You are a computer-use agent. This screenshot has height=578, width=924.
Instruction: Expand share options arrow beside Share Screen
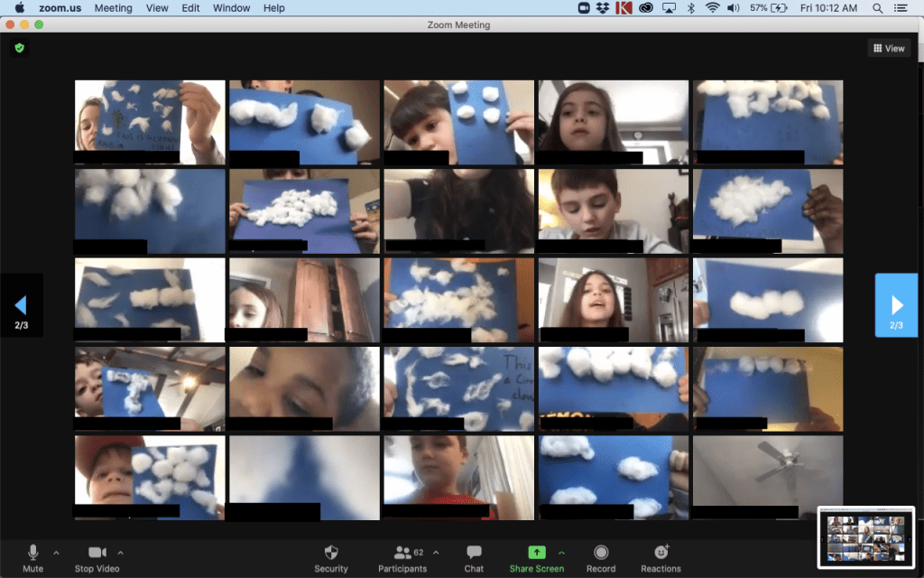click(x=561, y=552)
